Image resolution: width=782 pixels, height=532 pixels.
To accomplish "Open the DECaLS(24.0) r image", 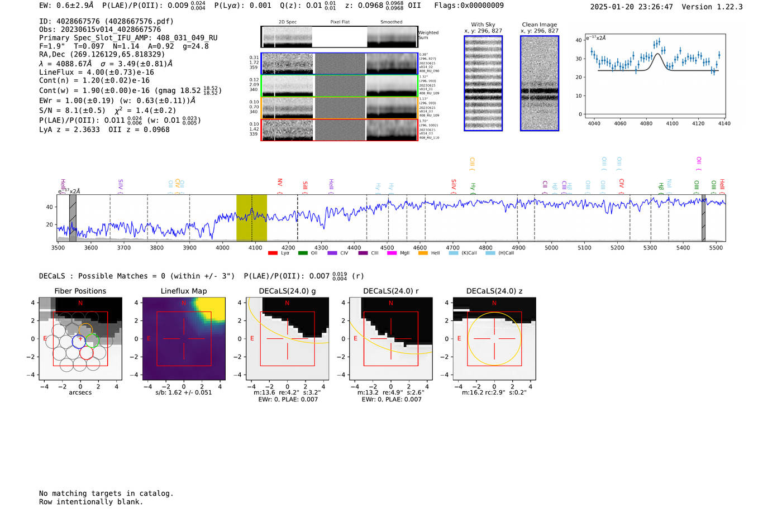I will tap(391, 339).
